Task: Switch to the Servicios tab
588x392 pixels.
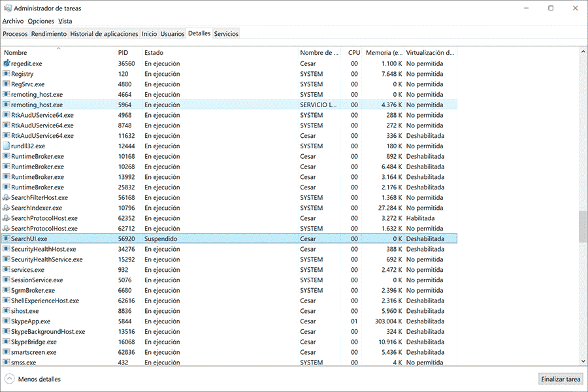Action: (x=226, y=34)
